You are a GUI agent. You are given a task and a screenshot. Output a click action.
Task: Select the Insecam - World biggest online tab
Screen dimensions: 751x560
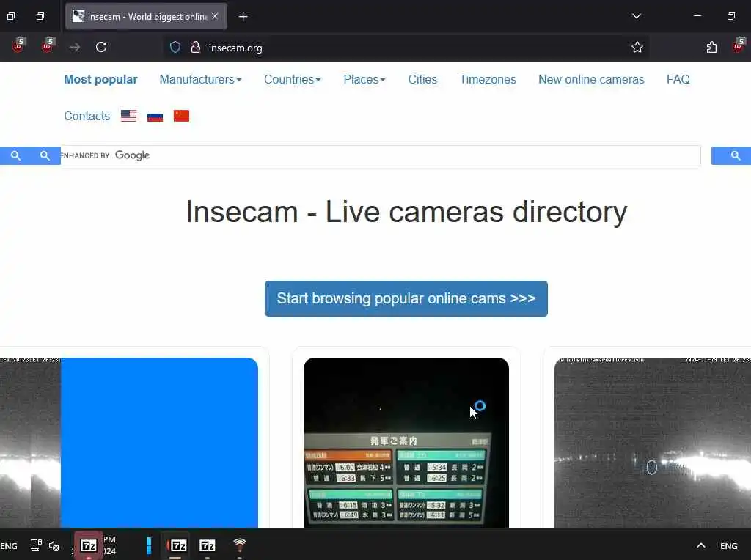tap(146, 16)
